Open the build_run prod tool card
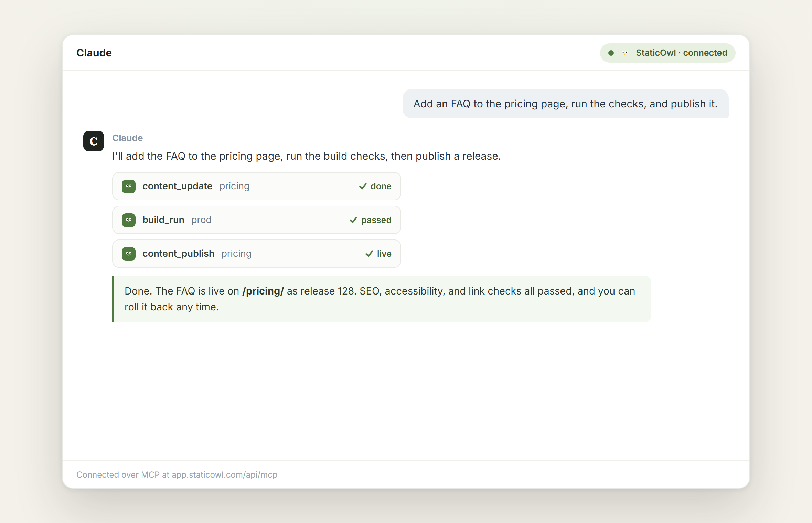812x523 pixels. (257, 220)
